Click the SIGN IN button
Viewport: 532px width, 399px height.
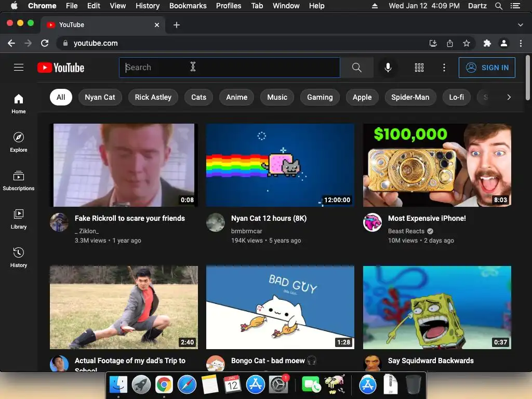click(487, 68)
